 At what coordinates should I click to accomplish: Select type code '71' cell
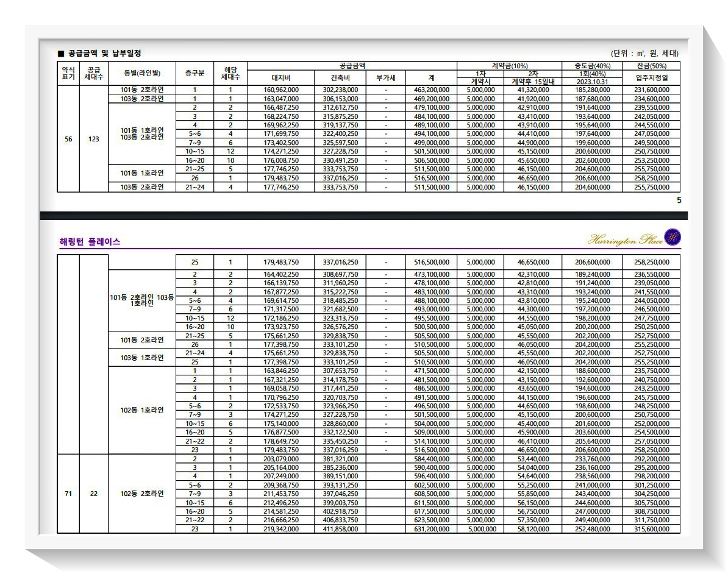68,494
